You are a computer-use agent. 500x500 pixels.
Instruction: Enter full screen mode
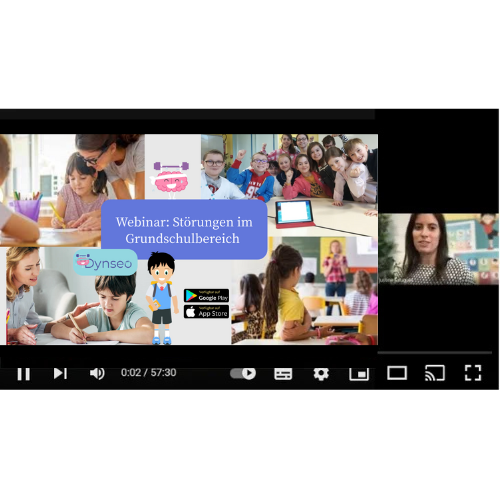[473, 373]
